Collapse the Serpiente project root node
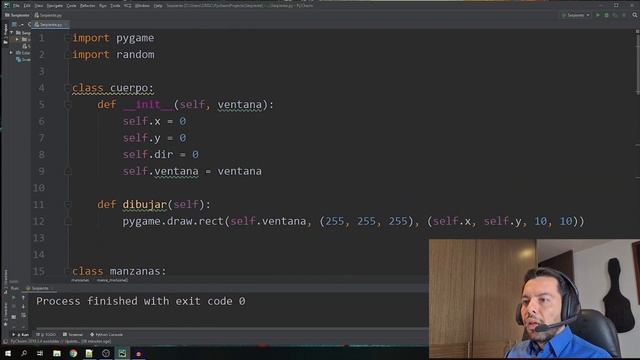The height and width of the screenshot is (360, 640). point(12,32)
